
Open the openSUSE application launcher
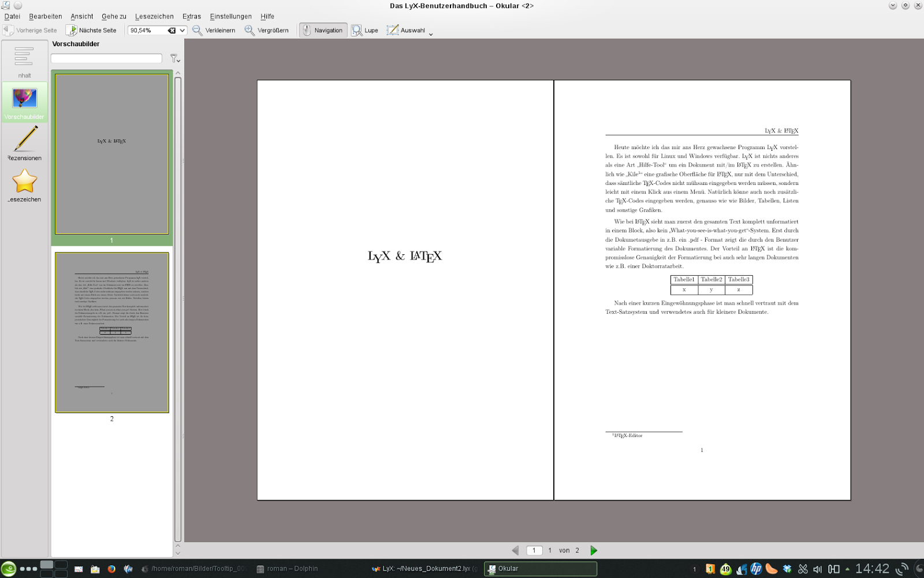pyautogui.click(x=9, y=569)
